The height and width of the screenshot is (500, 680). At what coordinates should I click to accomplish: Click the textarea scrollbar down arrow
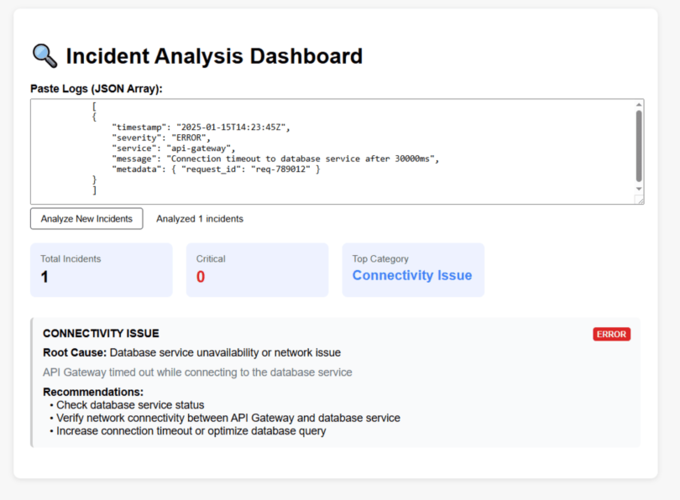point(639,189)
